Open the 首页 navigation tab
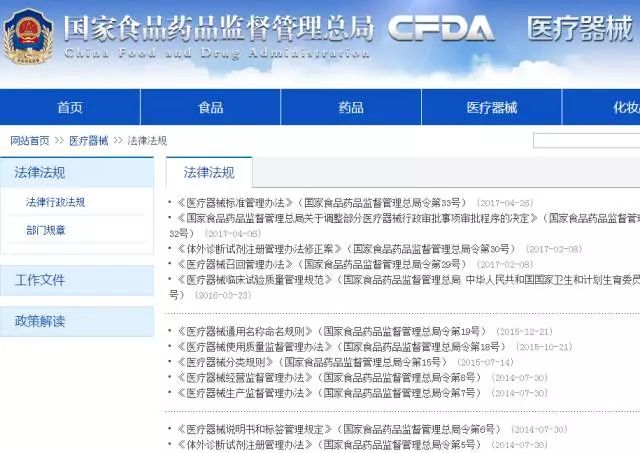640x453 pixels. 70,108
